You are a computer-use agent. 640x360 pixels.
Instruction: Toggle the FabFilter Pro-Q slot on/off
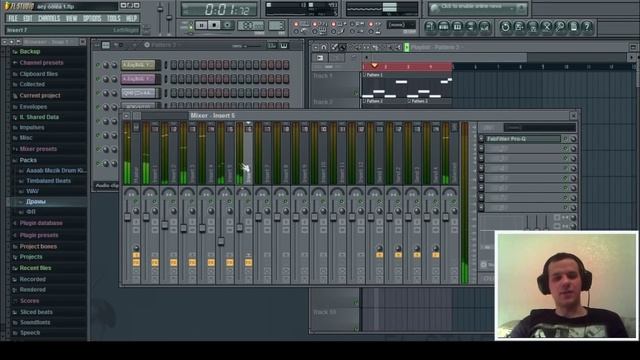tap(565, 139)
